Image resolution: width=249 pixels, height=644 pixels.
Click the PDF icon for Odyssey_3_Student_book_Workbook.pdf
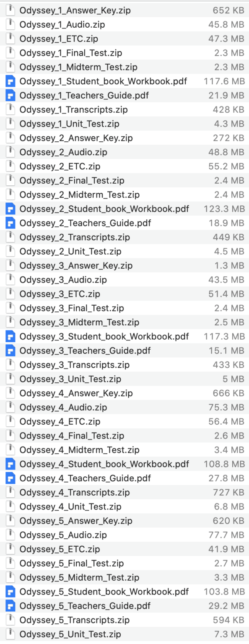point(10,336)
